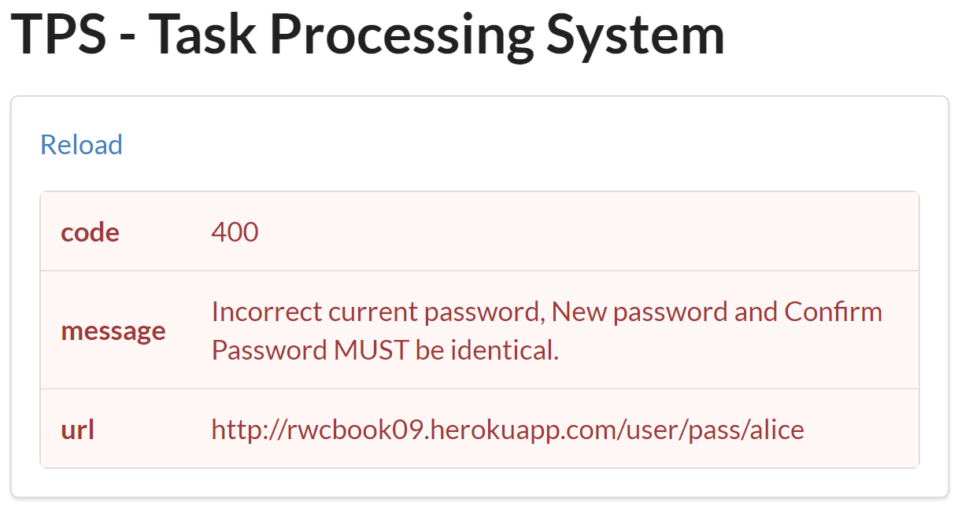Click the "TPS" acronym in the title
The width and height of the screenshot is (980, 517).
(60, 33)
